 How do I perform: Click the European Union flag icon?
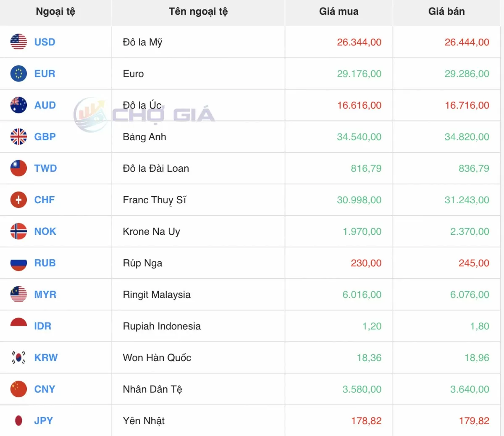[x=18, y=74]
